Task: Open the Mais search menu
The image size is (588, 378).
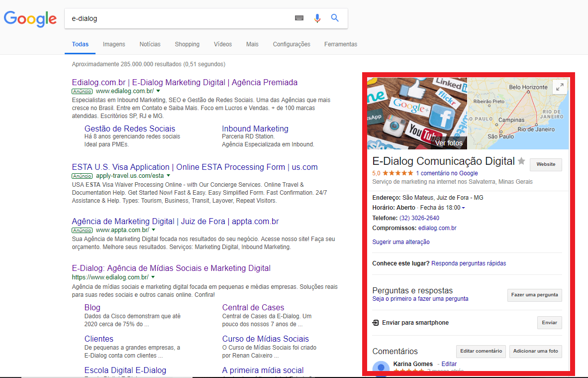Action: 252,44
